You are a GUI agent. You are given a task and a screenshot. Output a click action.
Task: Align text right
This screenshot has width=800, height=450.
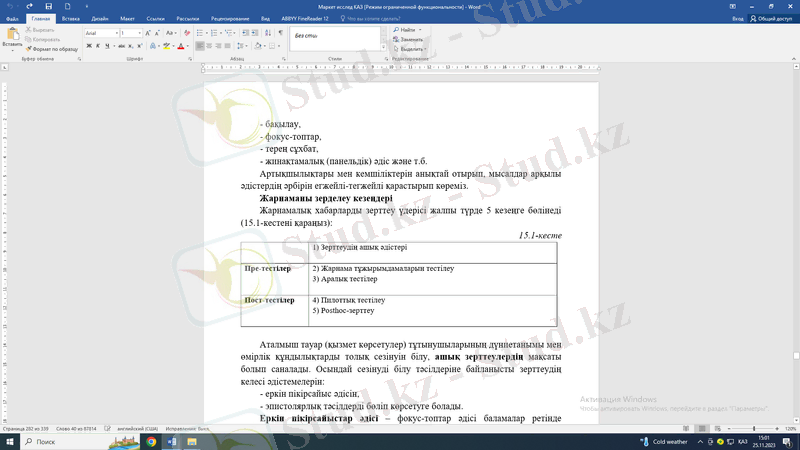pyautogui.click(x=218, y=46)
